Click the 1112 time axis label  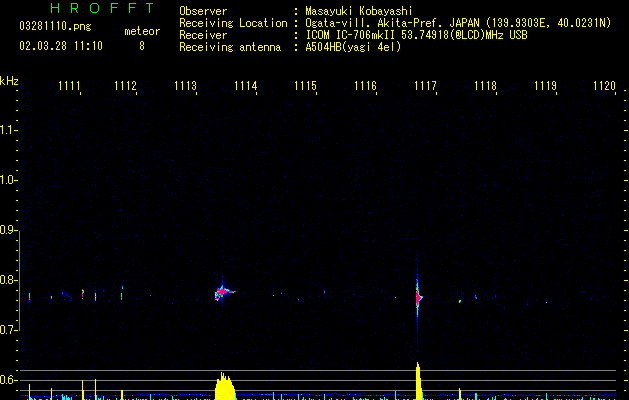[x=125, y=86]
